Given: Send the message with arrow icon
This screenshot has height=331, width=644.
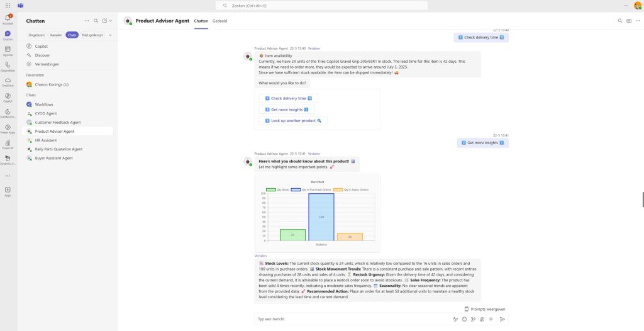Looking at the screenshot, I should 502,319.
